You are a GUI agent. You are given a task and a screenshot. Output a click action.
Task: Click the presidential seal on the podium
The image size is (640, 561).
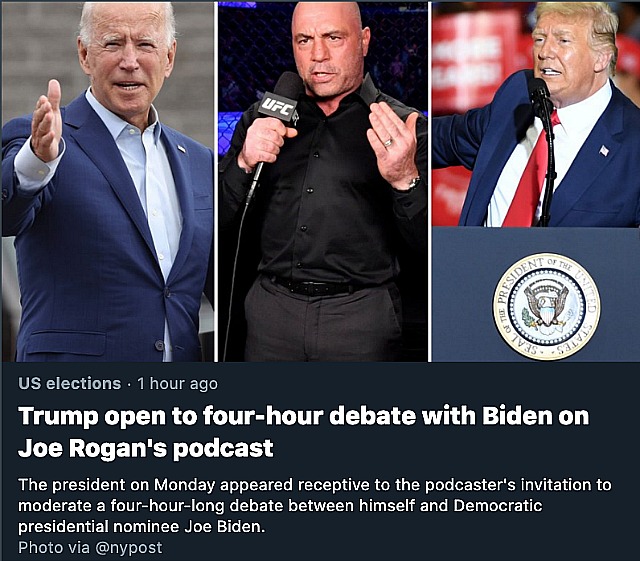[x=547, y=306]
